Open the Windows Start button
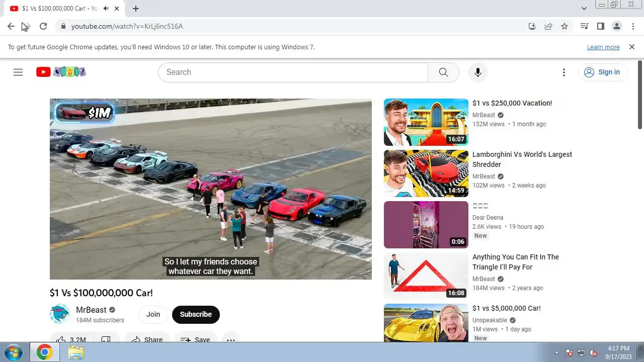The height and width of the screenshot is (362, 644). pyautogui.click(x=14, y=352)
